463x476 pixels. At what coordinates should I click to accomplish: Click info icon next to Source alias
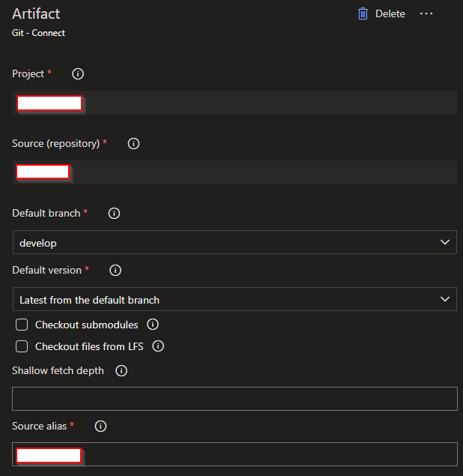click(x=101, y=426)
